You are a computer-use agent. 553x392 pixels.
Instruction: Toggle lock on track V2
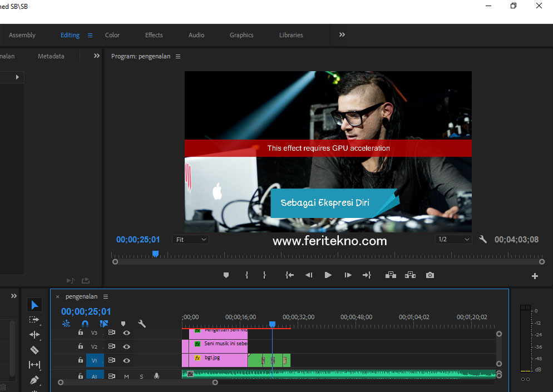click(81, 346)
